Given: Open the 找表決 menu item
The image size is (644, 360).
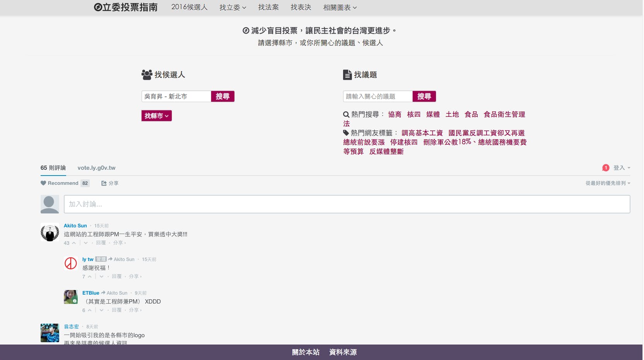Looking at the screenshot, I should [301, 7].
